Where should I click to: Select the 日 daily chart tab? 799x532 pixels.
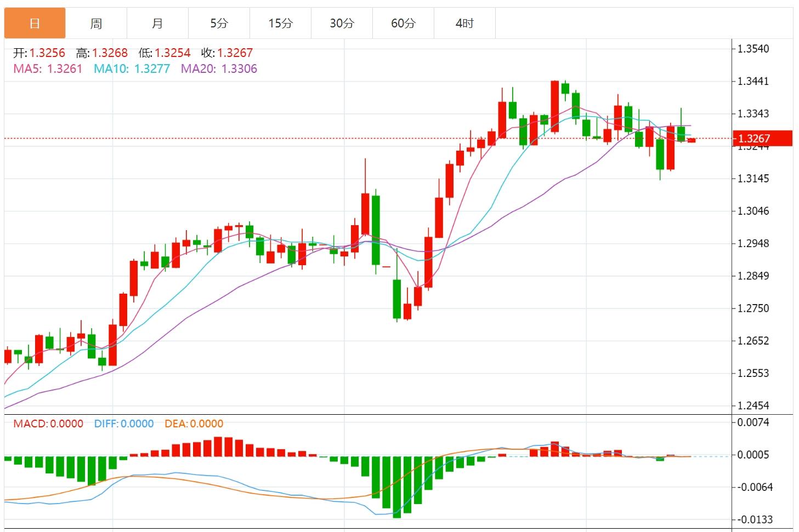pyautogui.click(x=35, y=23)
